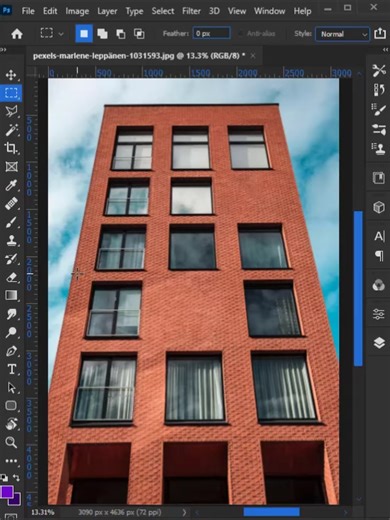
Task: Open the Channels panel icon
Action: (379, 285)
